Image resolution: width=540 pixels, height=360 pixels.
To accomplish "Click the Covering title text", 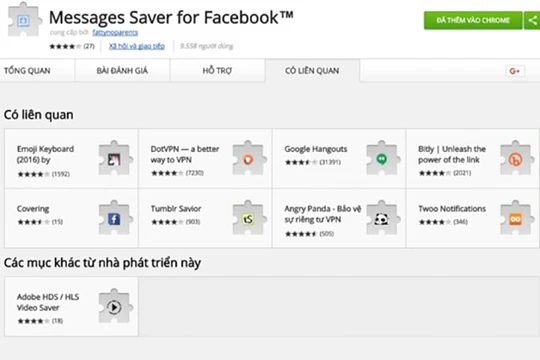I will [x=33, y=209].
